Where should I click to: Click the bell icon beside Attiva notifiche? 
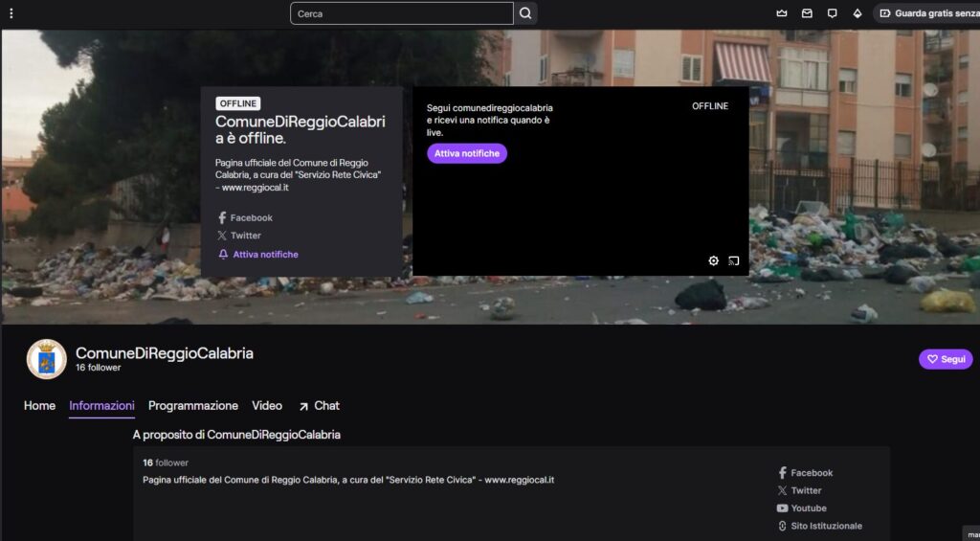pyautogui.click(x=223, y=255)
